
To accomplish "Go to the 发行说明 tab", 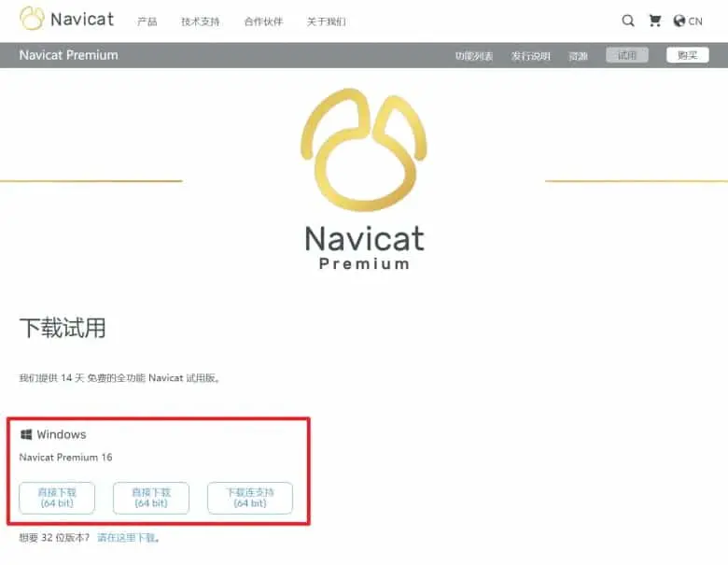I will coord(531,56).
